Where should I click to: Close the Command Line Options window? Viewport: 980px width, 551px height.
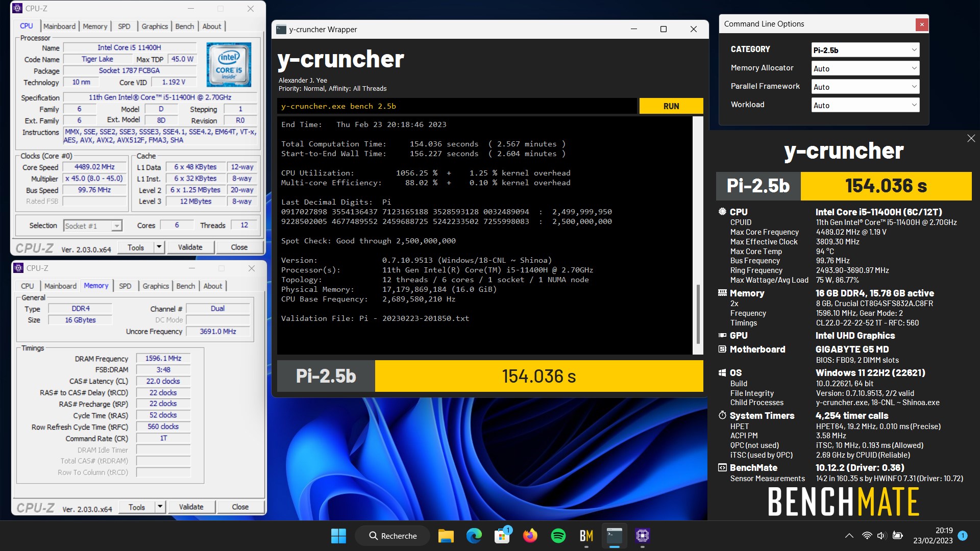922,24
